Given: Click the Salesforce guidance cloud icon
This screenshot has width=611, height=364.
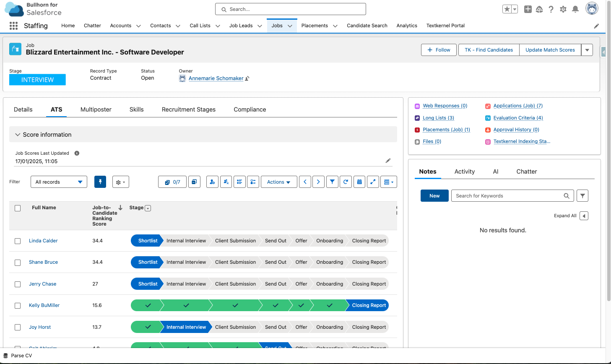Looking at the screenshot, I should [539, 9].
